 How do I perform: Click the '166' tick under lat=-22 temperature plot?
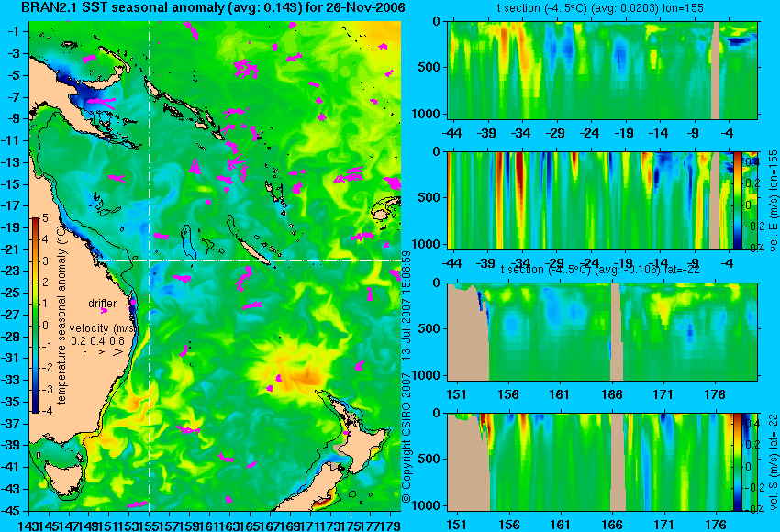611,394
